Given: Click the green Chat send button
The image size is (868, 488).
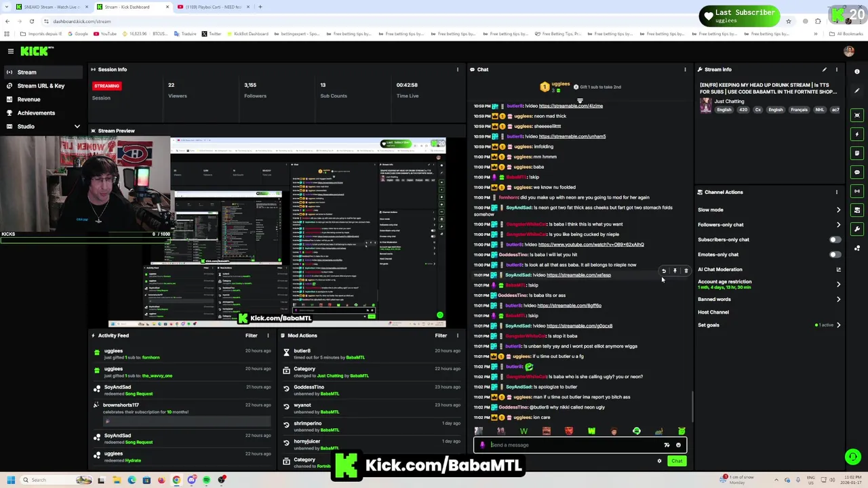Looking at the screenshot, I should 677,461.
